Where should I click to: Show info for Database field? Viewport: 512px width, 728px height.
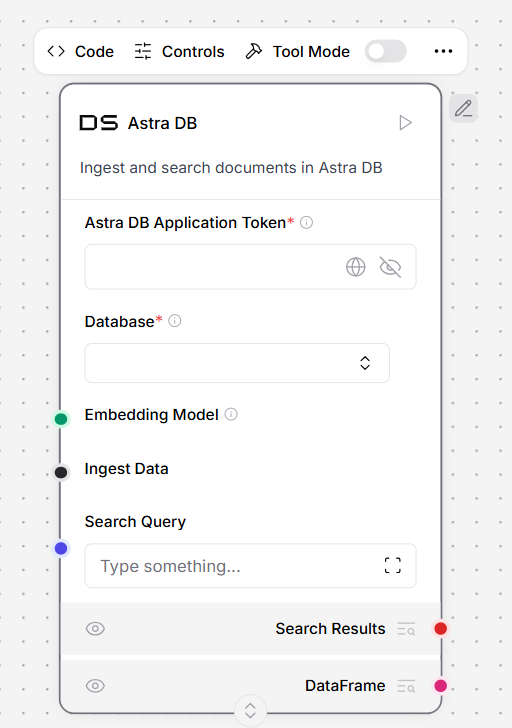[175, 321]
